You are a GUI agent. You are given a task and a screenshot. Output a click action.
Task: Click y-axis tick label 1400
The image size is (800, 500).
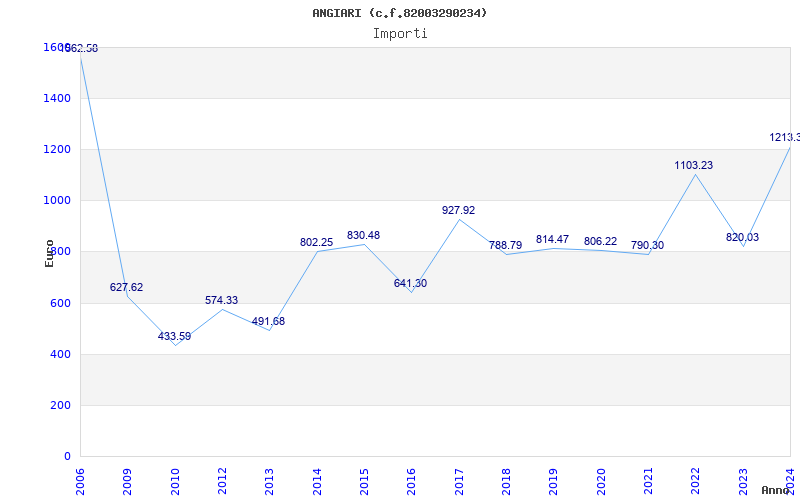tap(57, 98)
